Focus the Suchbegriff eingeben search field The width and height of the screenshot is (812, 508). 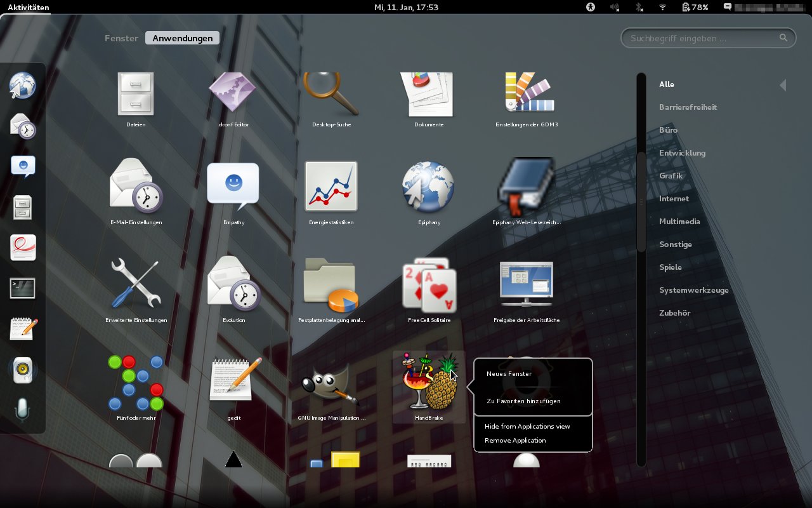(x=708, y=38)
